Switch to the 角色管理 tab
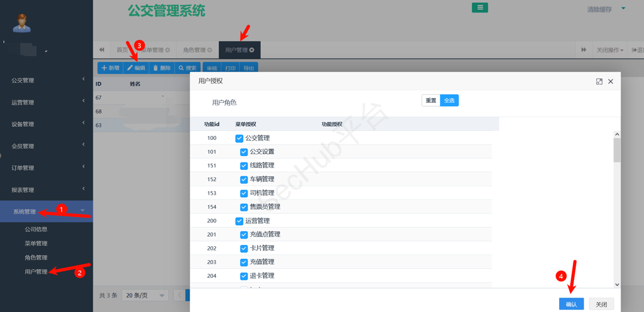 (x=194, y=50)
